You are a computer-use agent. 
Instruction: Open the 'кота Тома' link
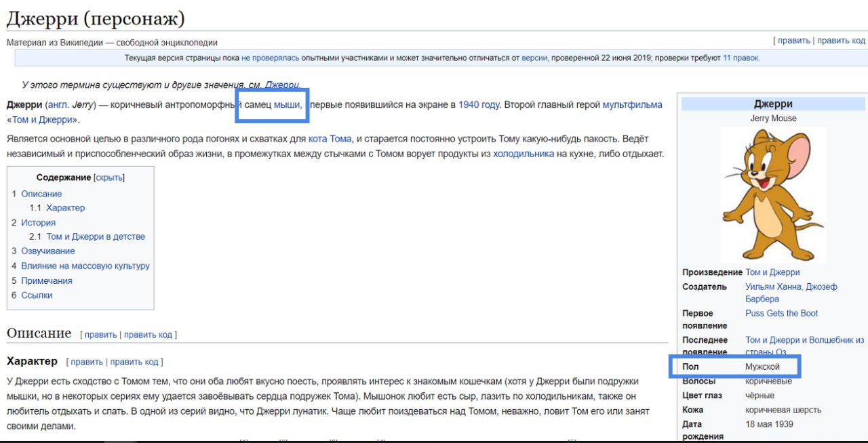click(330, 139)
